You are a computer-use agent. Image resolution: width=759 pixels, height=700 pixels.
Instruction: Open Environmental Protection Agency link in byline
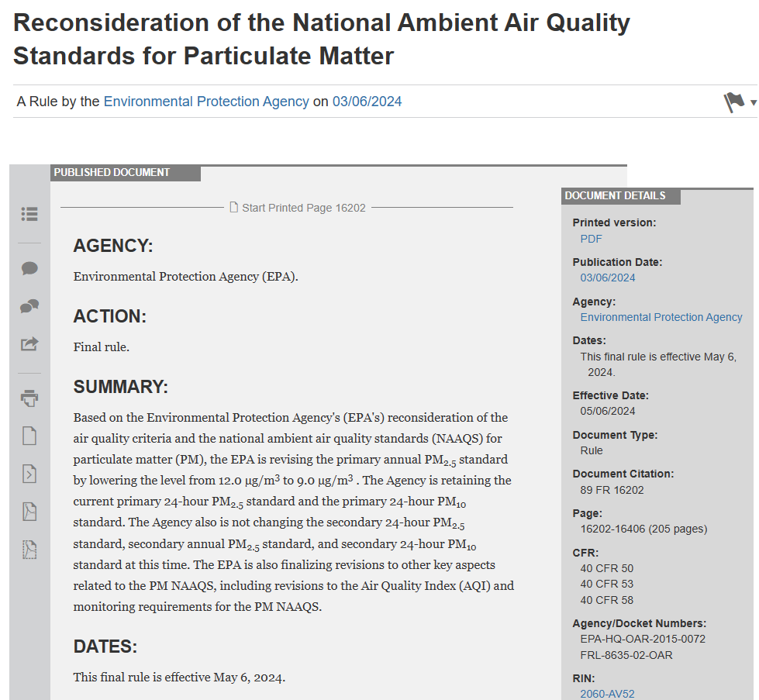[206, 102]
